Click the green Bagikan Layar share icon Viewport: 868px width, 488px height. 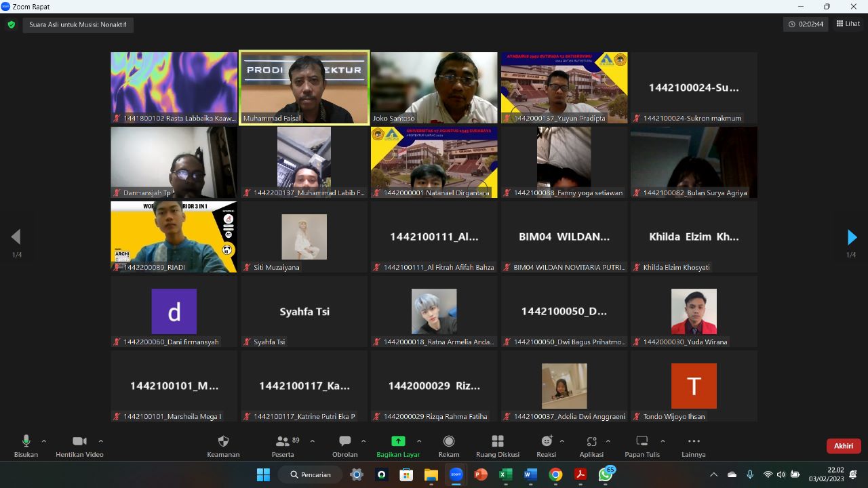(398, 442)
